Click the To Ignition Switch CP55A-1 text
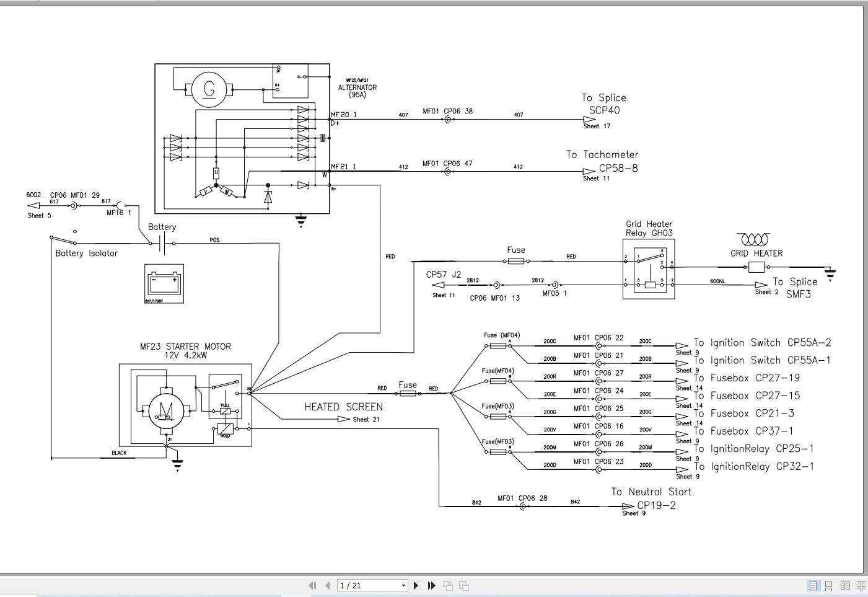868x597 pixels. [762, 360]
